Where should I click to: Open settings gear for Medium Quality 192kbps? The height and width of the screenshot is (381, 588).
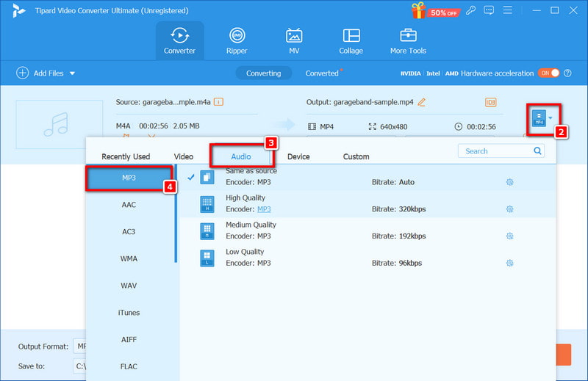[x=509, y=236]
